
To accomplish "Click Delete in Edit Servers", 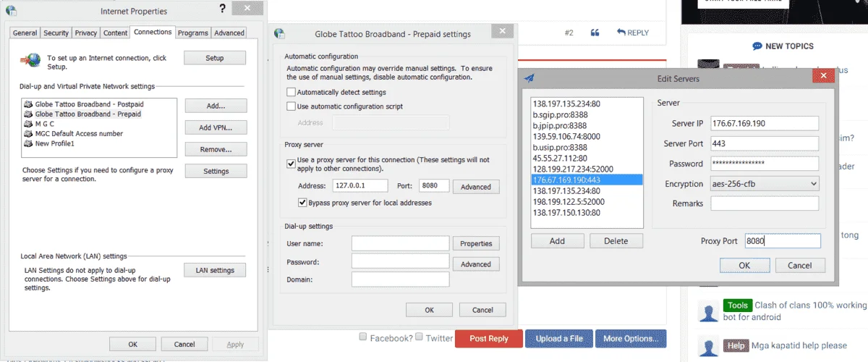I will [x=616, y=241].
